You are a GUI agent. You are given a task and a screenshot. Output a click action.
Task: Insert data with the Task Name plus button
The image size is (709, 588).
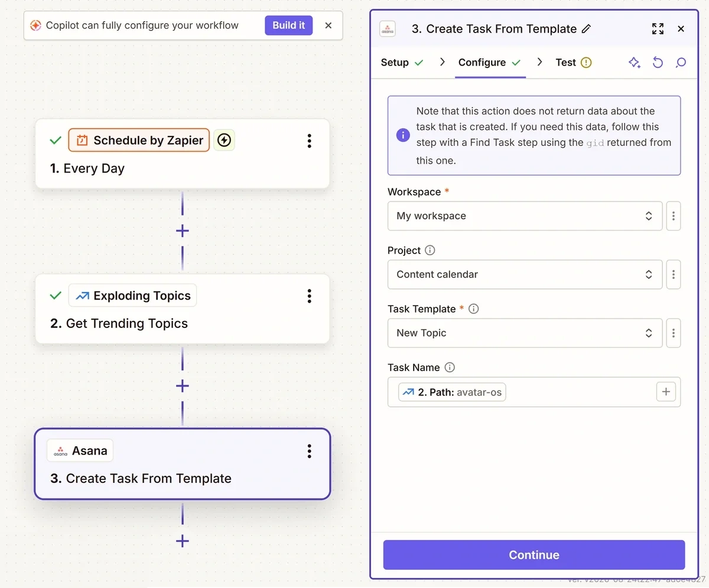click(666, 392)
